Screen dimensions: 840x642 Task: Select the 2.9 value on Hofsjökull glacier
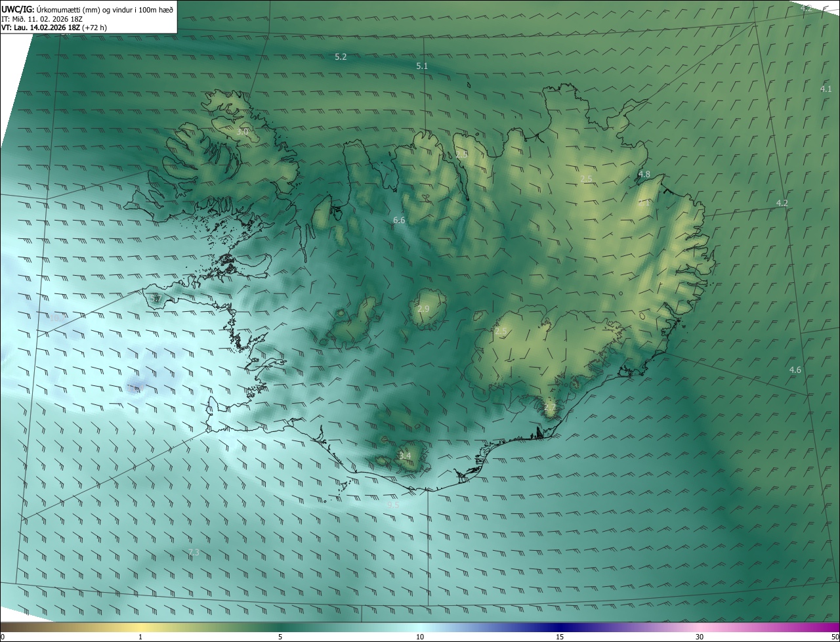[x=423, y=309]
